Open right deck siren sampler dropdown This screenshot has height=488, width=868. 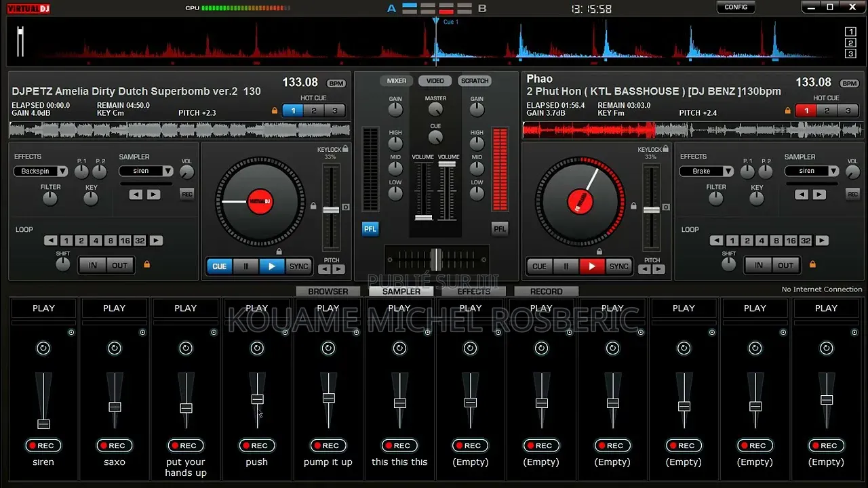point(812,171)
